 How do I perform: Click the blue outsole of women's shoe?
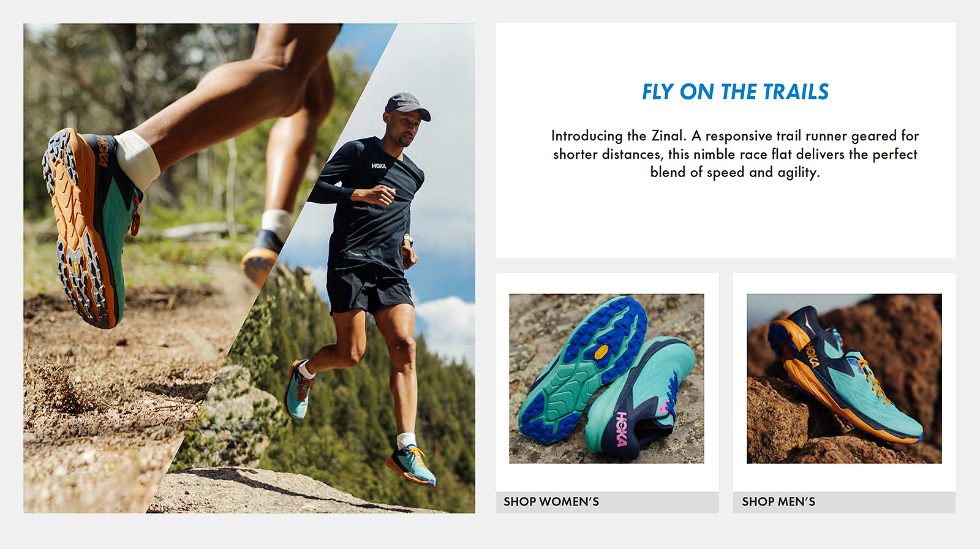click(582, 368)
